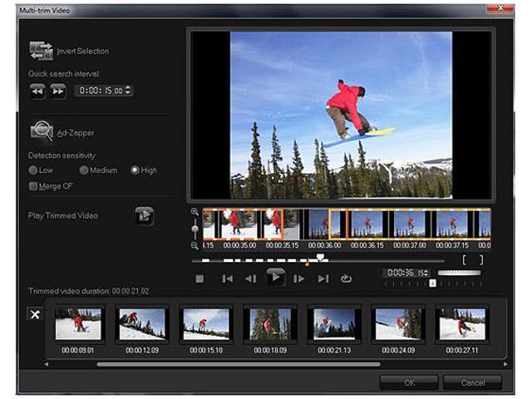This screenshot has width=532, height=399.
Task: Set the mark-out bracket
Action: [x=480, y=260]
